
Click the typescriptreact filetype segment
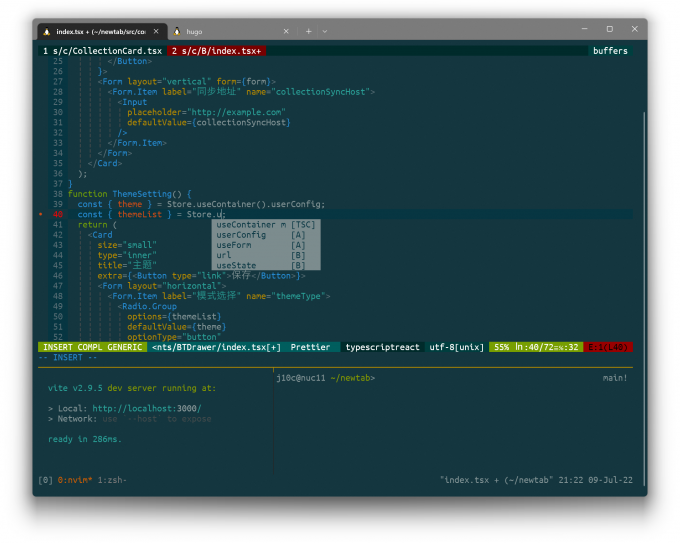[x=382, y=347]
